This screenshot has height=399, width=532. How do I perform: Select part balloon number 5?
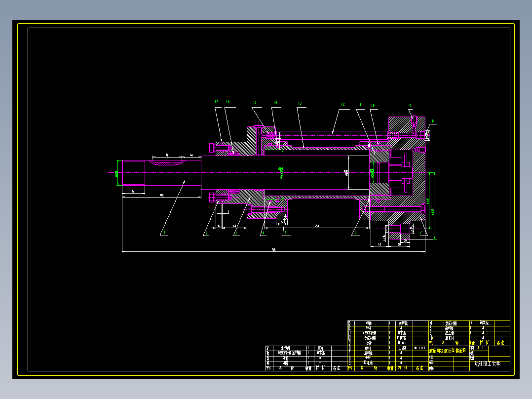286,233
